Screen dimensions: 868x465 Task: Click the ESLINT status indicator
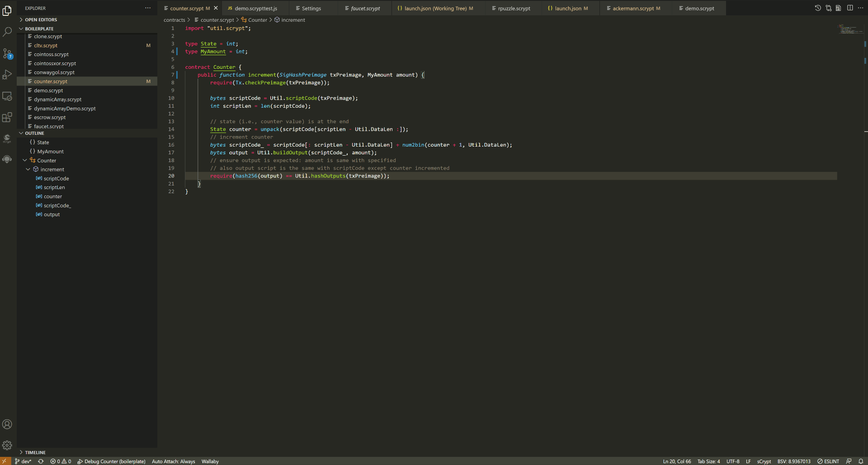click(x=828, y=461)
